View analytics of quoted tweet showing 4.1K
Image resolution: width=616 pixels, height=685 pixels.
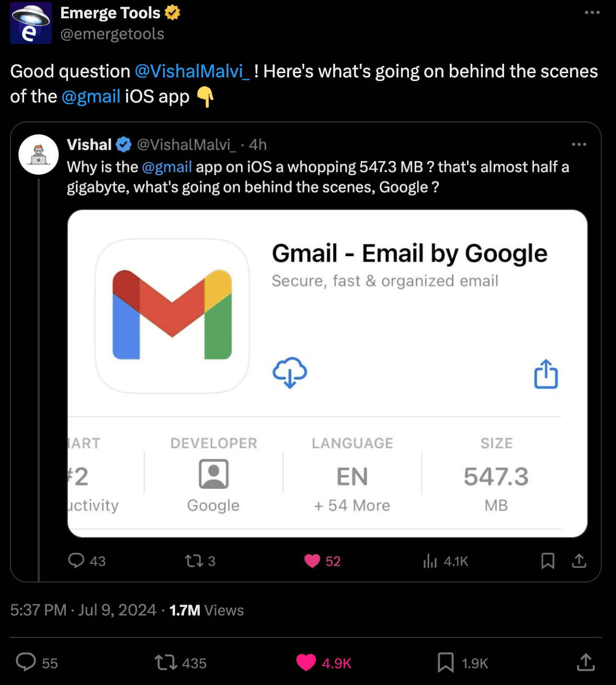(430, 561)
